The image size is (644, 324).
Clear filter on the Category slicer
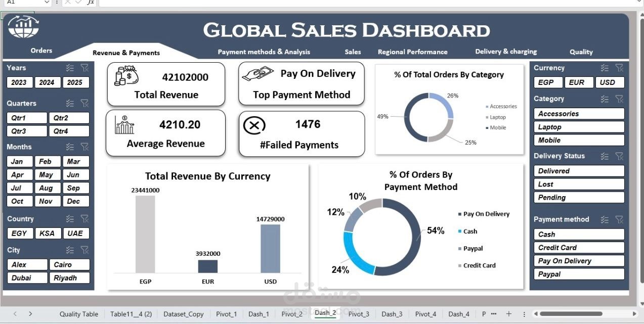click(619, 99)
